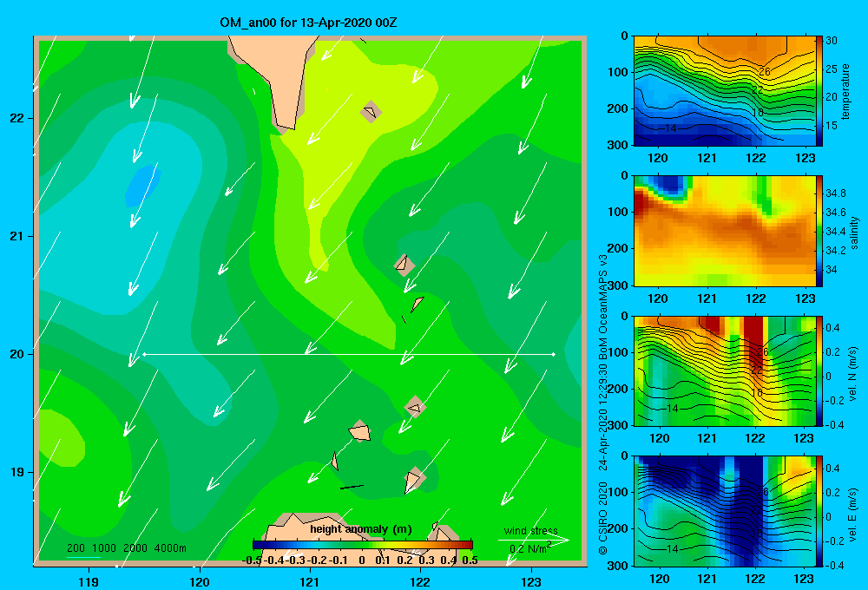Click the 'BoM OceanMAPS v3' vertical text
868x590 pixels.
tap(603, 310)
